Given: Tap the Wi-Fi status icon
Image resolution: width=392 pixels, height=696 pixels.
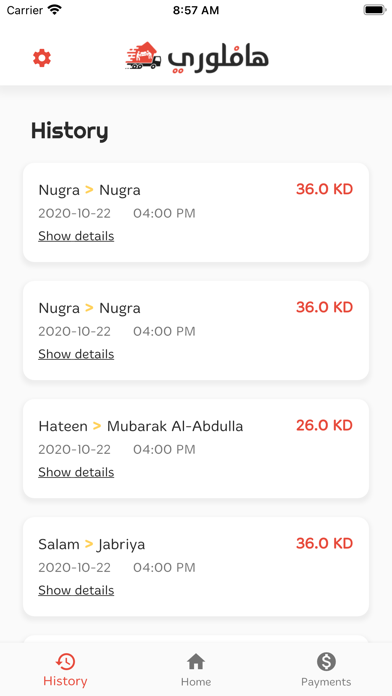Looking at the screenshot, I should [x=55, y=10].
